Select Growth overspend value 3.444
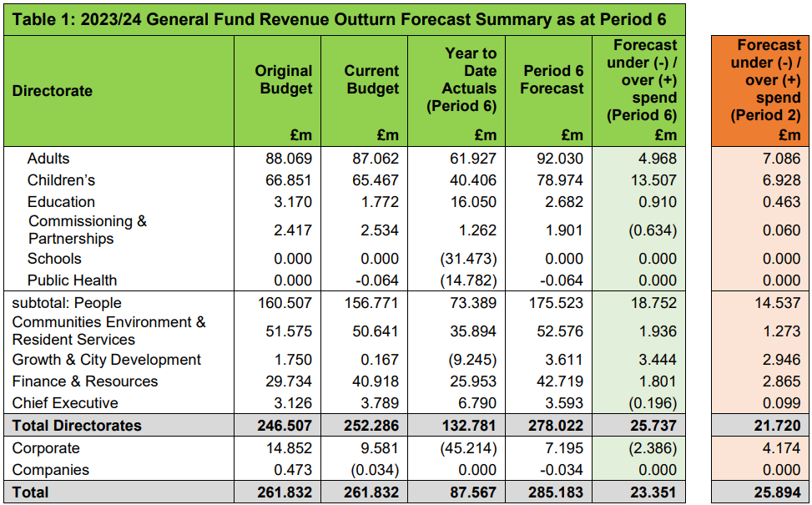Screen dimensions: 812x505 tap(658, 360)
